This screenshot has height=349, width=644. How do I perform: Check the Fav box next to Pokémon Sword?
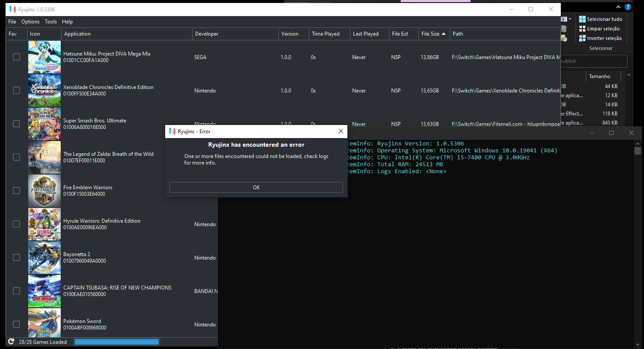tap(16, 324)
